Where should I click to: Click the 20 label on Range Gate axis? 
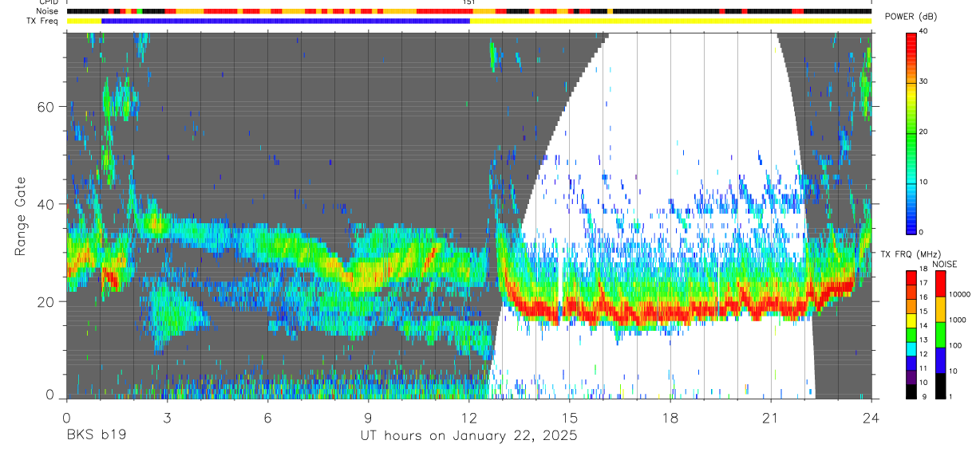47,301
